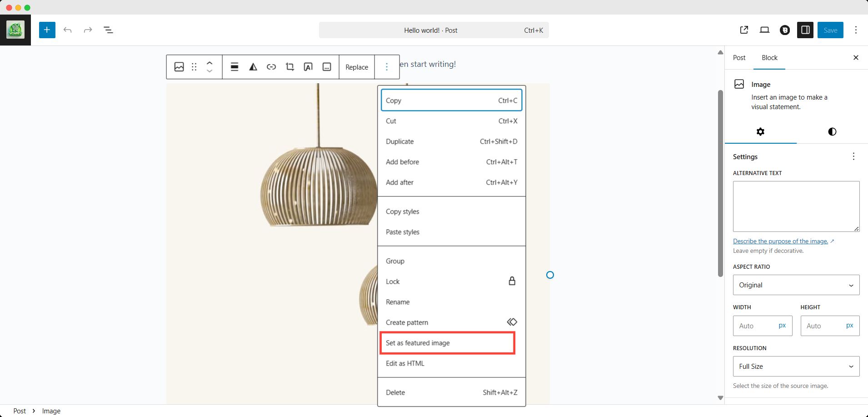Choose Add after menu entry
Viewport: 868px width, 417px height.
click(451, 182)
